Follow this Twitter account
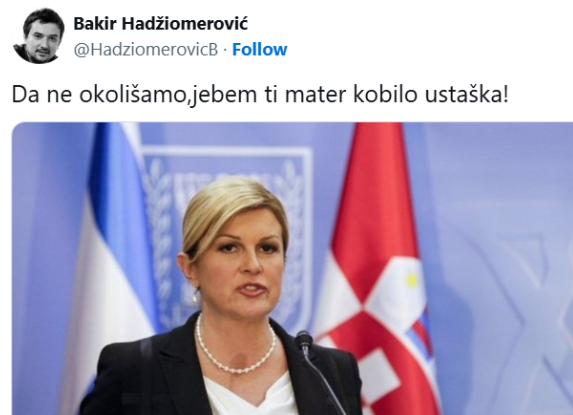The height and width of the screenshot is (415, 573). pyautogui.click(x=260, y=49)
